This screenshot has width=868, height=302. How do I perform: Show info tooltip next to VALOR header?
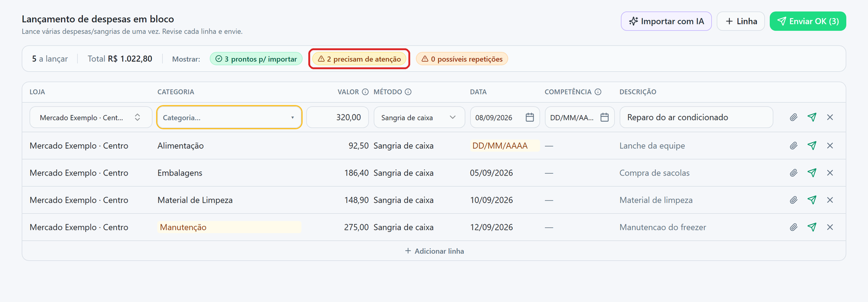pos(365,92)
